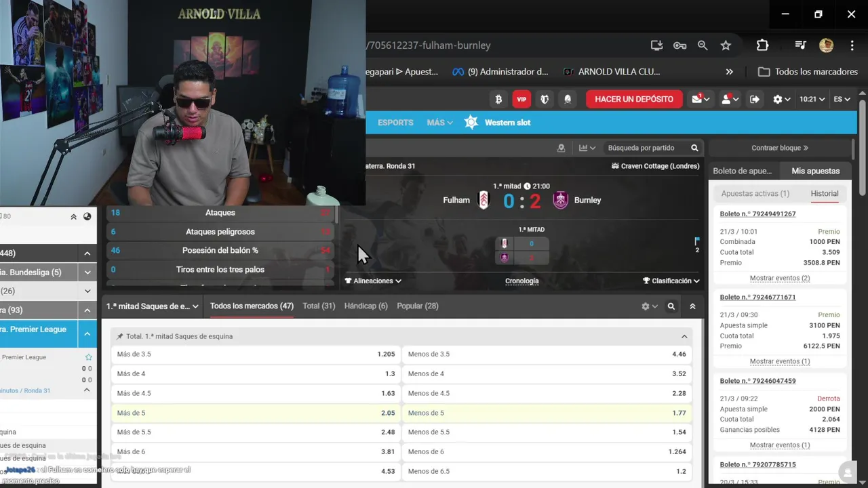Open ticket Boleto n.º 79246771671

(x=757, y=298)
